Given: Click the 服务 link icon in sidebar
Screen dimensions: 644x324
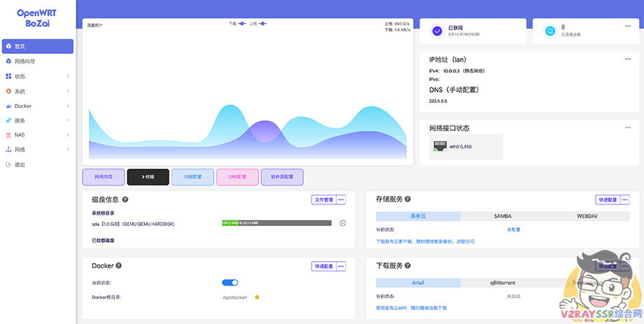Looking at the screenshot, I should point(8,121).
